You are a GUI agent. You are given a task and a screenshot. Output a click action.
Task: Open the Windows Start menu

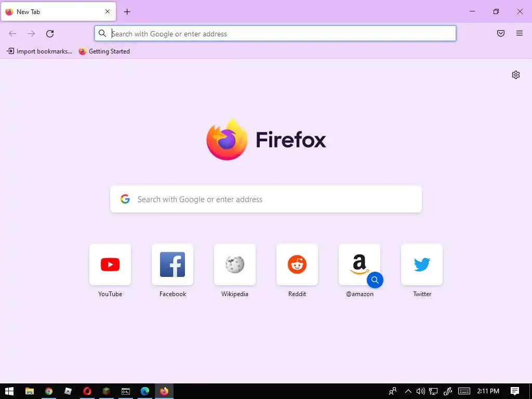(9, 391)
